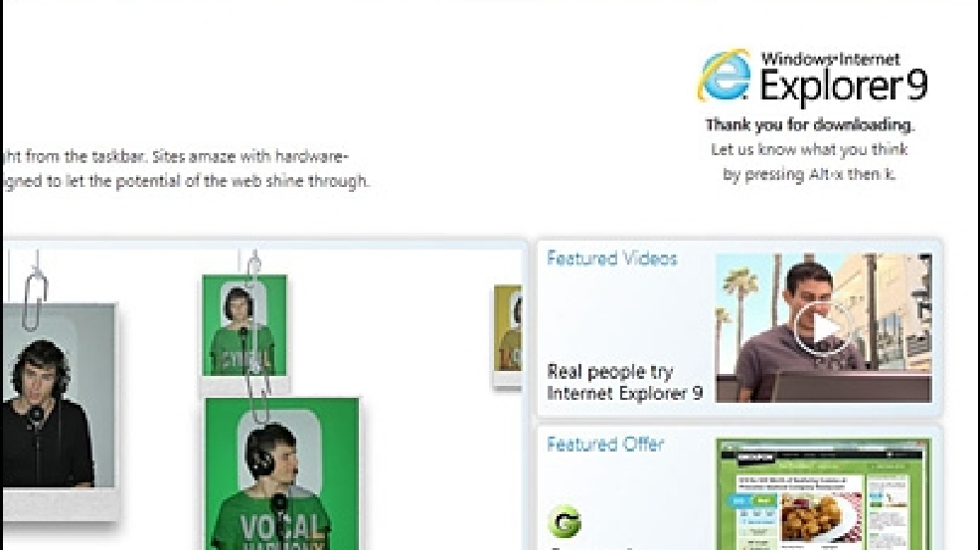The width and height of the screenshot is (980, 550).
Task: Select the large Vocal green shirt photo
Action: (x=282, y=473)
